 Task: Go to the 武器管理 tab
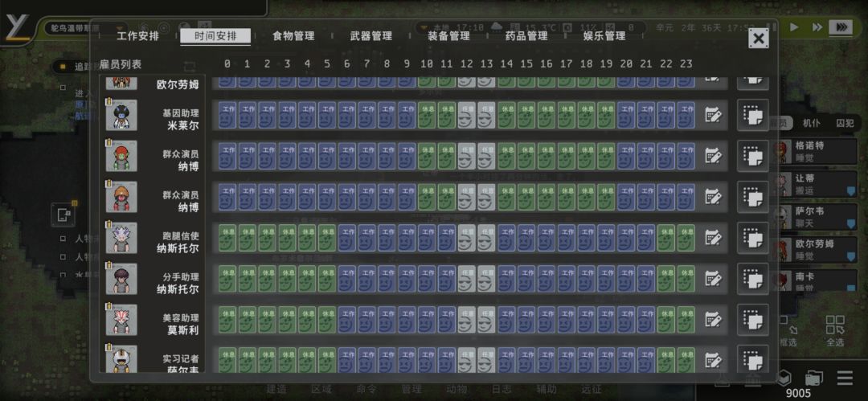click(x=371, y=36)
